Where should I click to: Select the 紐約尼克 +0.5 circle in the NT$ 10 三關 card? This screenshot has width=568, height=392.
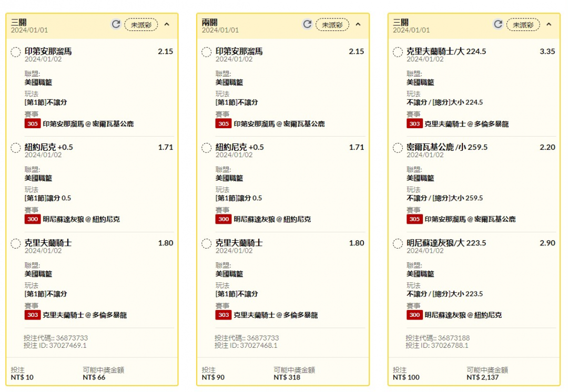coord(16,148)
